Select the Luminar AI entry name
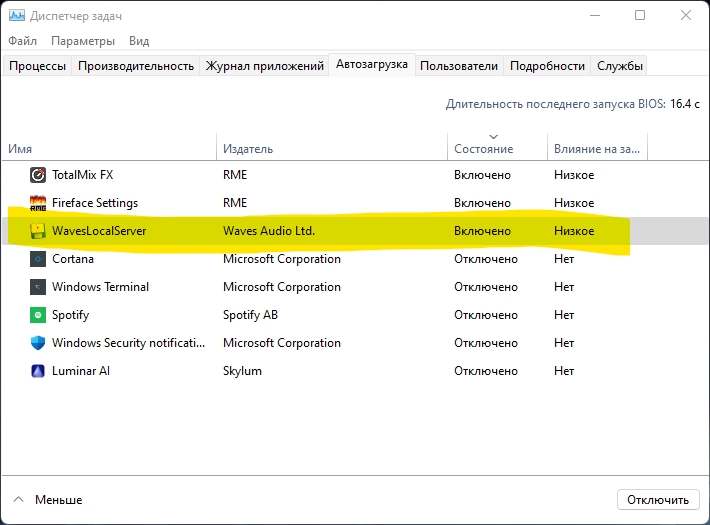The image size is (710, 525). (x=81, y=371)
